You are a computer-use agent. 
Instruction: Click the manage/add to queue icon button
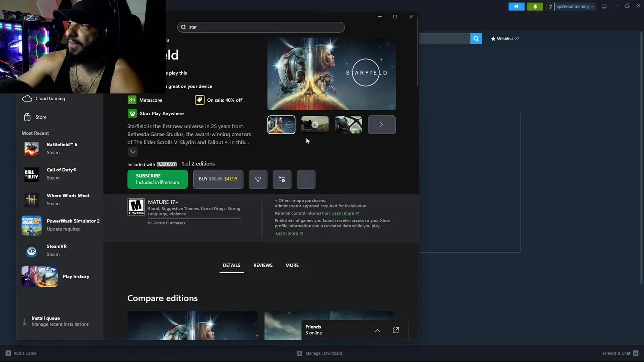(x=282, y=179)
